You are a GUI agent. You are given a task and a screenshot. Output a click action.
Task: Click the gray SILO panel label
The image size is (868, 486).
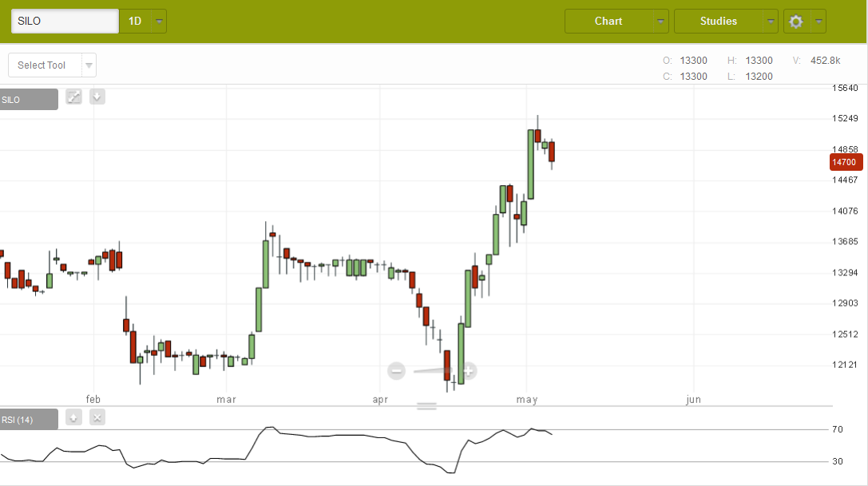pos(29,100)
